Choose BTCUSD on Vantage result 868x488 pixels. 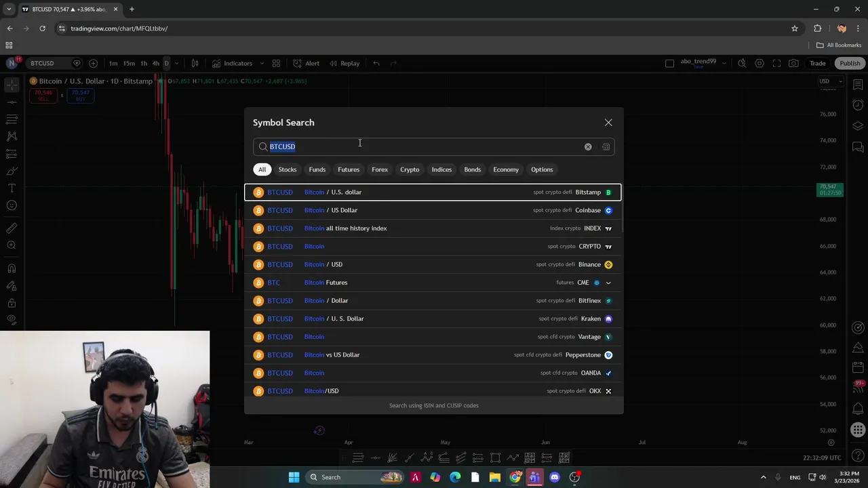[433, 337]
